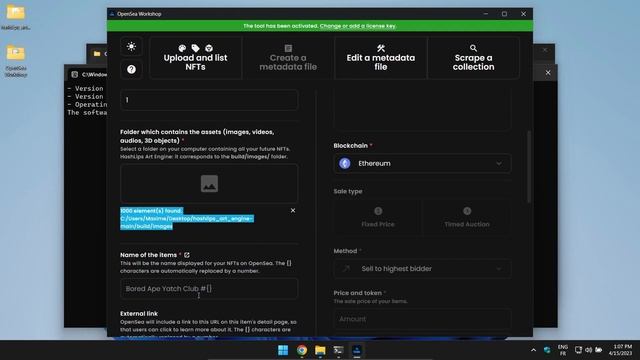Screen dimensions: 640x360
Task: Click the battery icon in system tray
Action: [x=599, y=350]
